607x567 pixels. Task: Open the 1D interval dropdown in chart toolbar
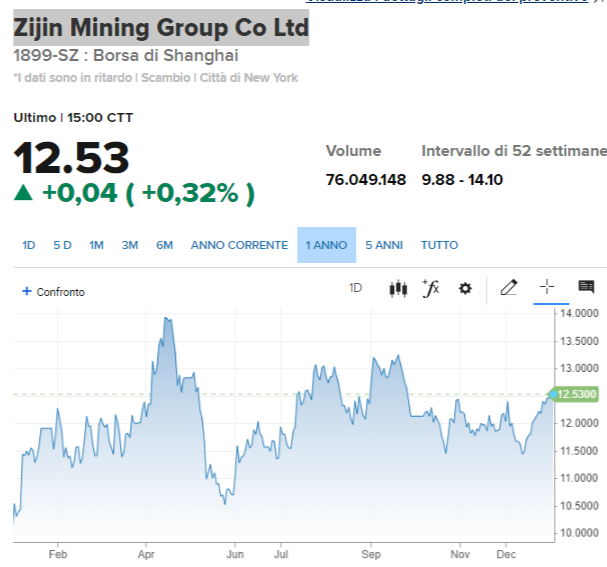coord(355,288)
